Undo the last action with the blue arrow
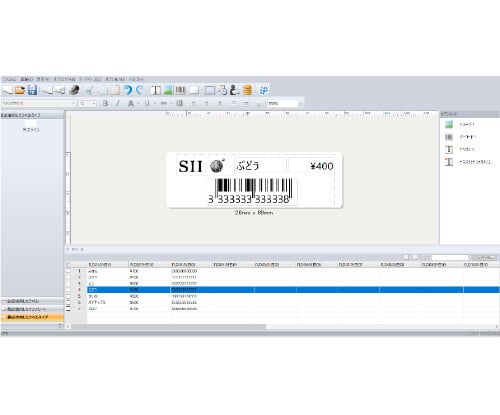This screenshot has width=500, height=415. pos(128,90)
